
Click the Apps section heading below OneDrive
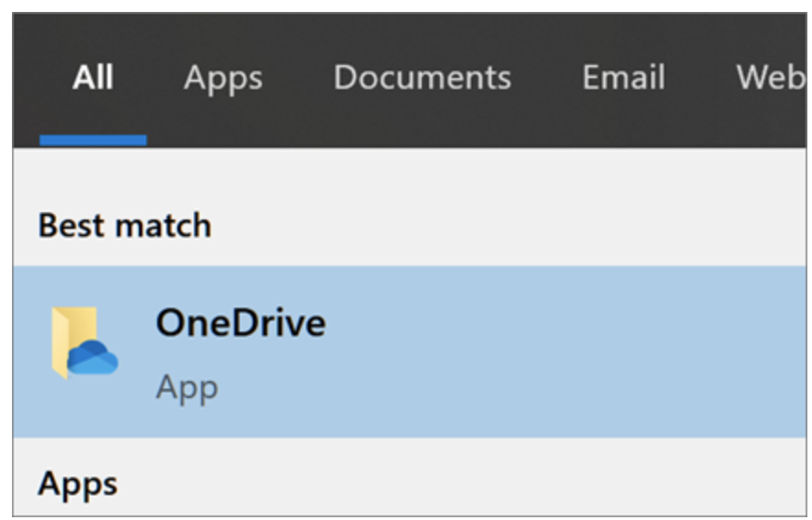tap(77, 483)
